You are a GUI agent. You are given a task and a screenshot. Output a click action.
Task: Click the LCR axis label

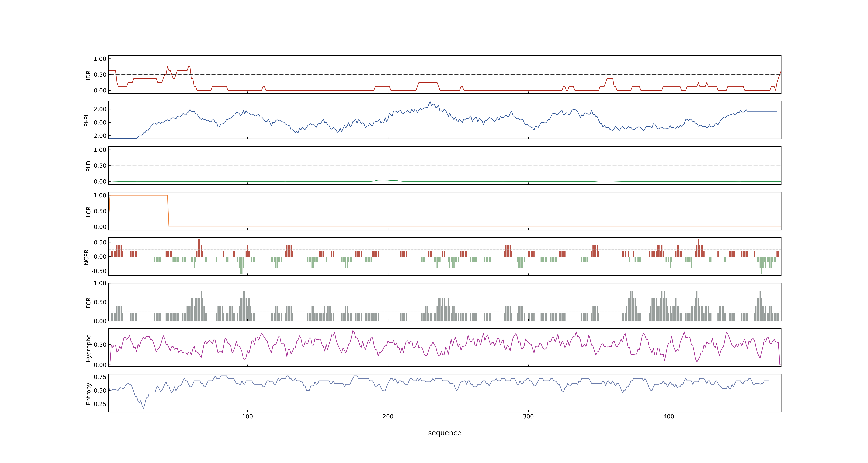[x=89, y=211]
